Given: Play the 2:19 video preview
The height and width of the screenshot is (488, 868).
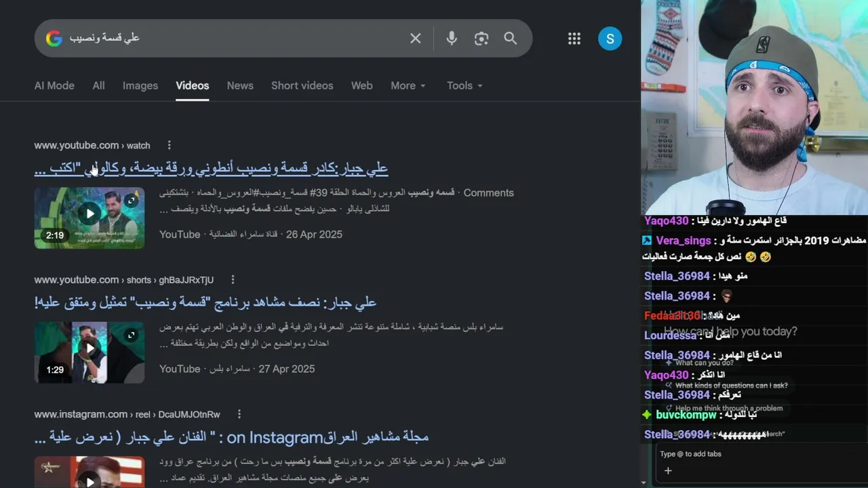Looking at the screenshot, I should [90, 214].
